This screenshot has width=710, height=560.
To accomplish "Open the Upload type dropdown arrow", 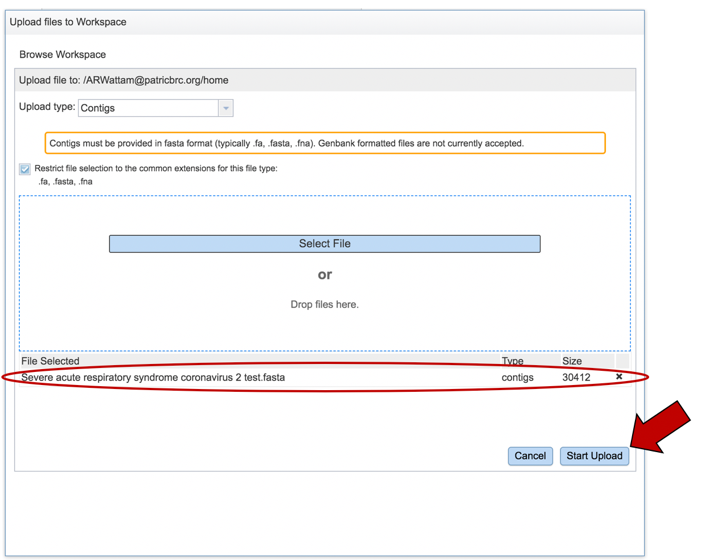I will click(x=226, y=108).
